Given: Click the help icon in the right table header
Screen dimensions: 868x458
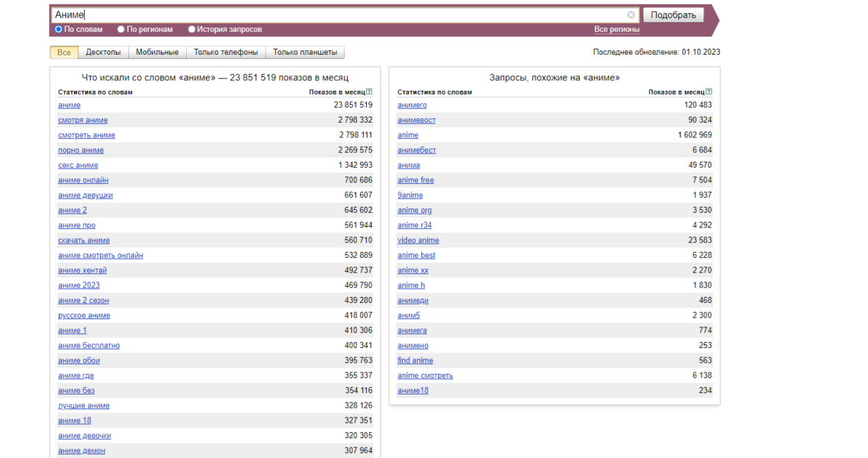Looking at the screenshot, I should click(709, 92).
